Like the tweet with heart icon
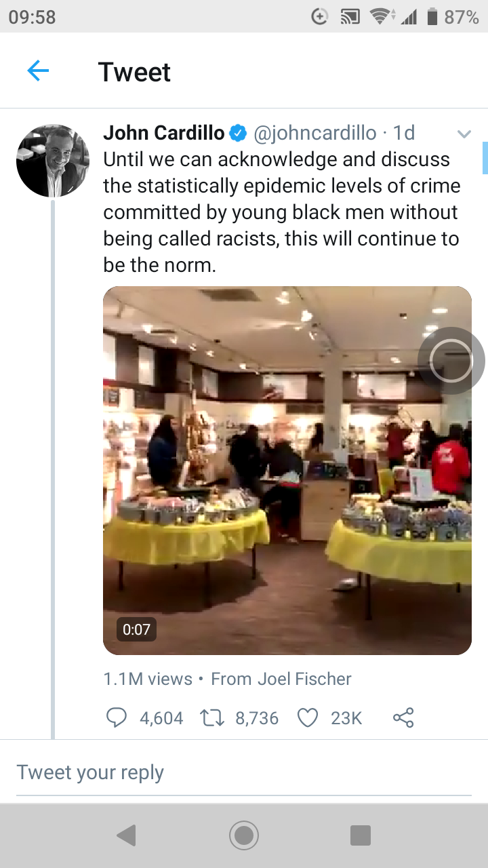The width and height of the screenshot is (488, 868). 308,717
